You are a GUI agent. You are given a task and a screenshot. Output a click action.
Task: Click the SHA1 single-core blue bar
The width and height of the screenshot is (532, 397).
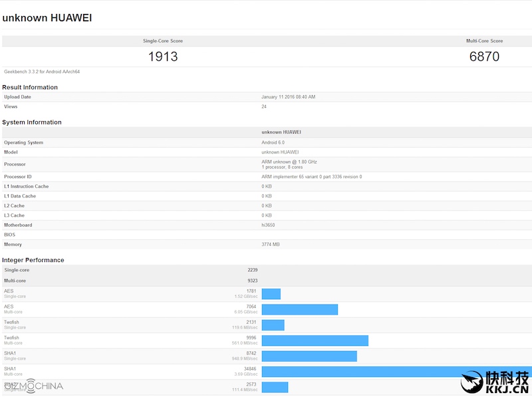(x=309, y=356)
